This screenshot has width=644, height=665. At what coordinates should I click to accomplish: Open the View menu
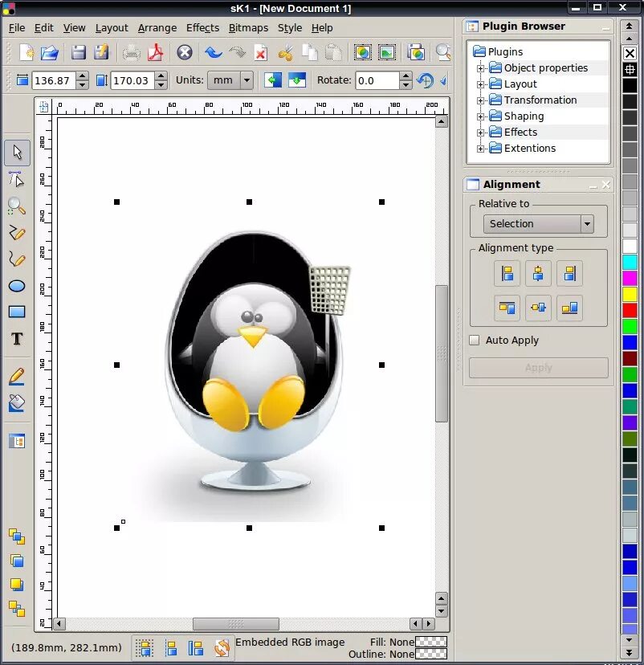(74, 28)
